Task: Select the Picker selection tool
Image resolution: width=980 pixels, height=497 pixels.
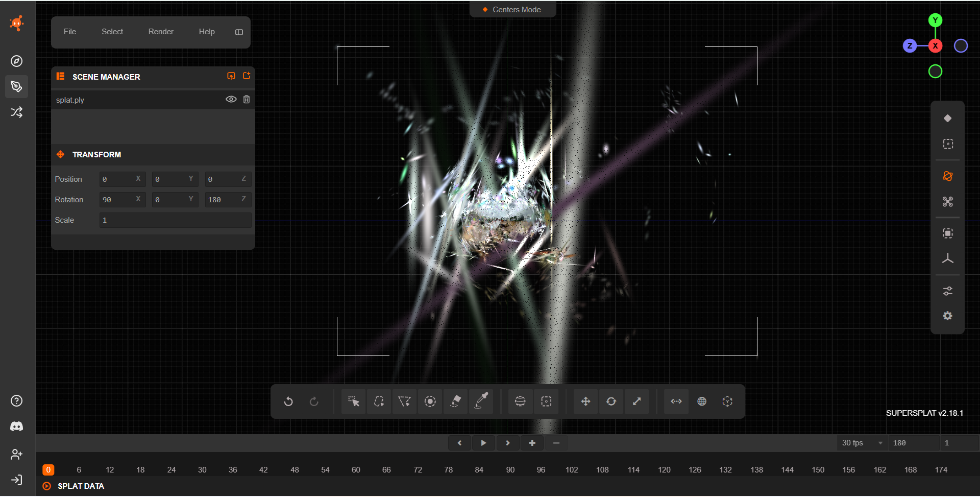Action: click(353, 401)
